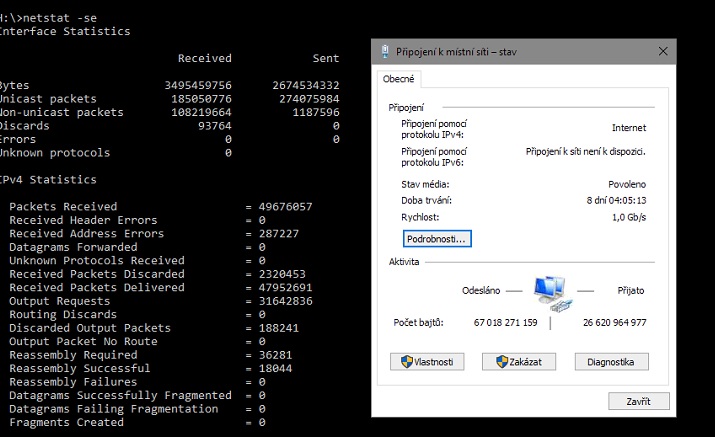Open the Podrobnosti details button
Viewport: 715px width, 437px height.
437,239
